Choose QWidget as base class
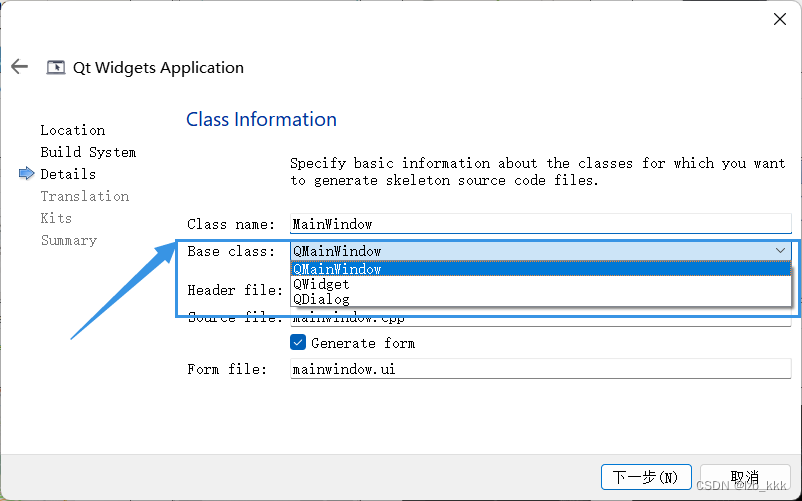802x501 pixels. [x=541, y=284]
